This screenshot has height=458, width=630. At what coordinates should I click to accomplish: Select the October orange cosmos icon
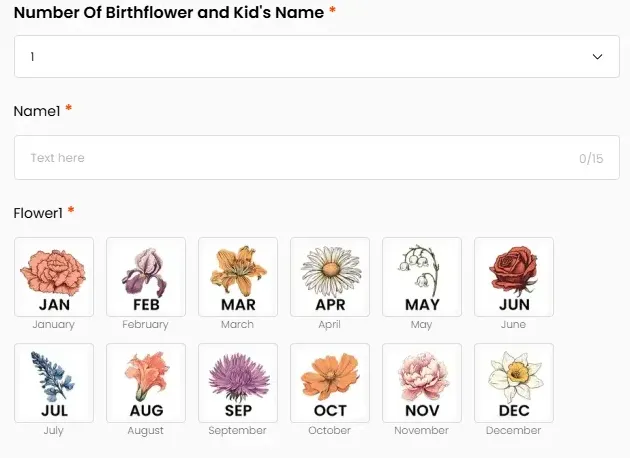click(330, 383)
